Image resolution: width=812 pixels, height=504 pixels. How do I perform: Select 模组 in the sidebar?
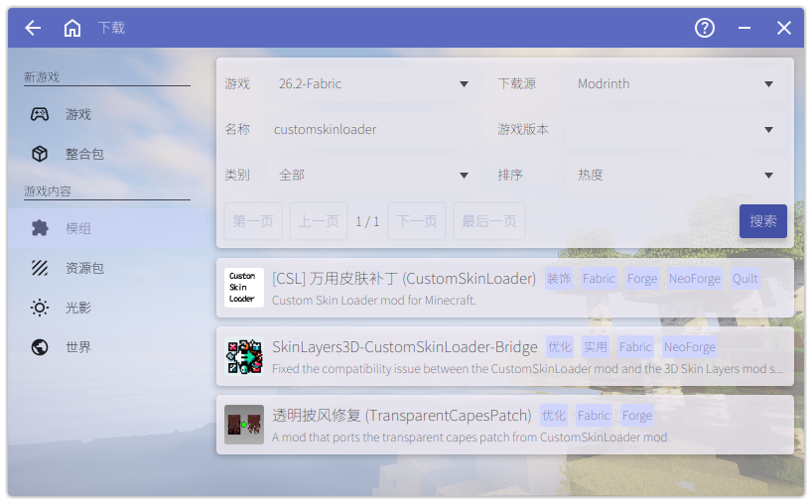coord(107,228)
